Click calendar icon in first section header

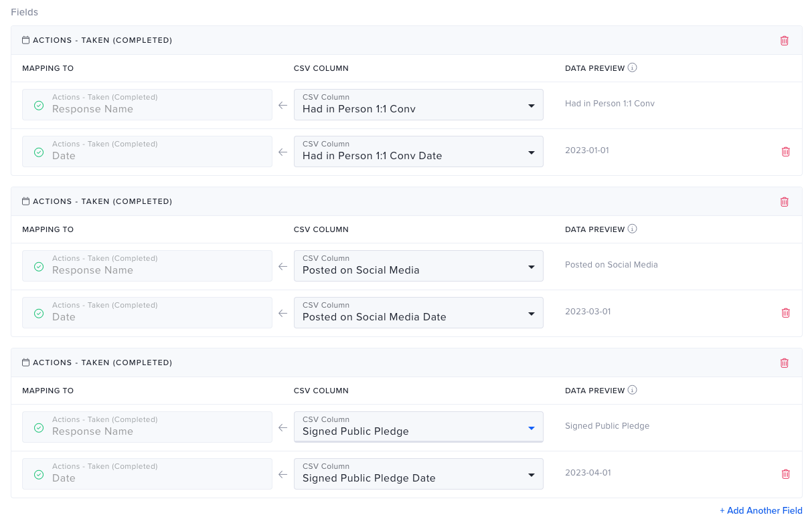[26, 41]
